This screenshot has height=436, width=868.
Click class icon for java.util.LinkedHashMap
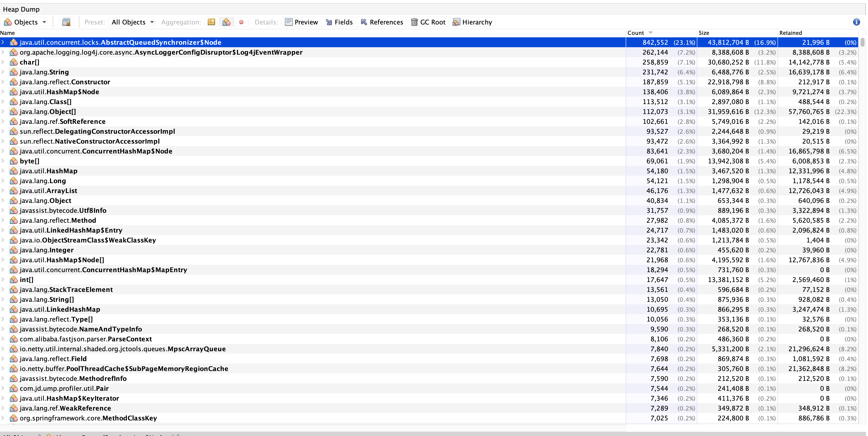pos(14,309)
